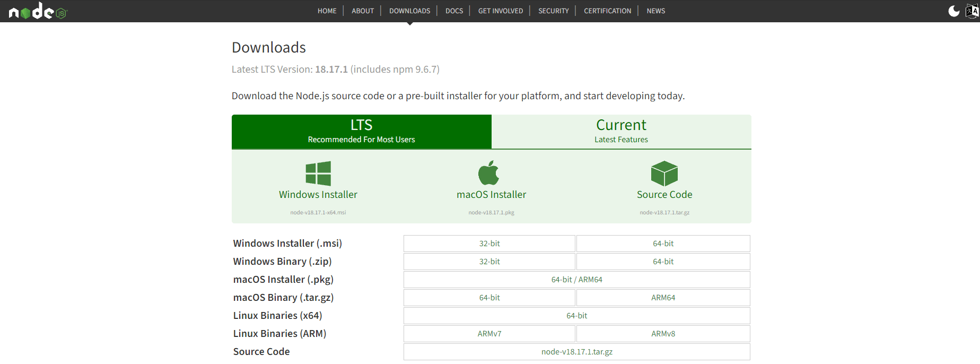Click the Apple logo icon

pyautogui.click(x=489, y=173)
